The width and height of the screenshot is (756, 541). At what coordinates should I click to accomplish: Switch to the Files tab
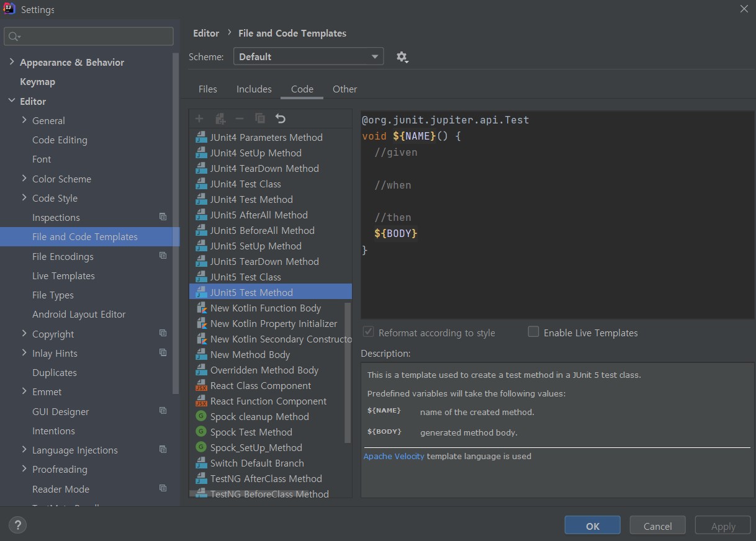pyautogui.click(x=208, y=89)
